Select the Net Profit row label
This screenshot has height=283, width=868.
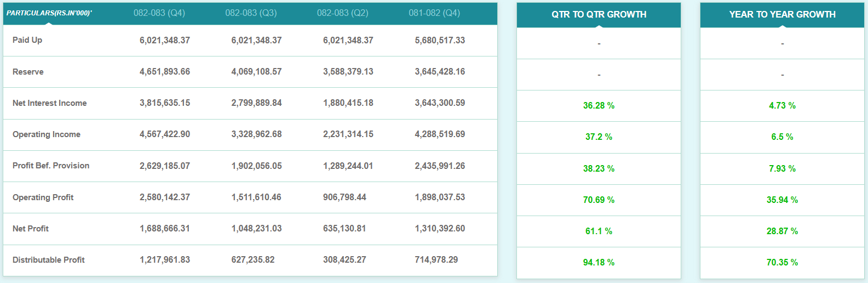click(x=31, y=229)
